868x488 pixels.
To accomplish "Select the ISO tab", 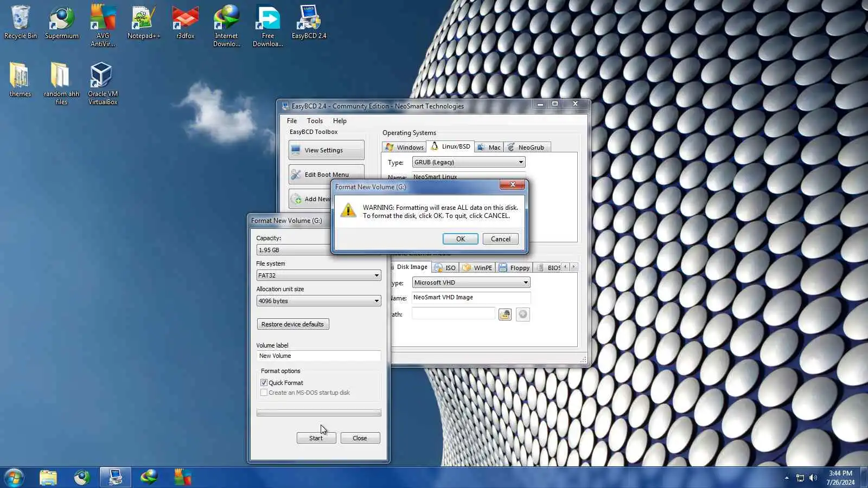I will [x=445, y=268].
